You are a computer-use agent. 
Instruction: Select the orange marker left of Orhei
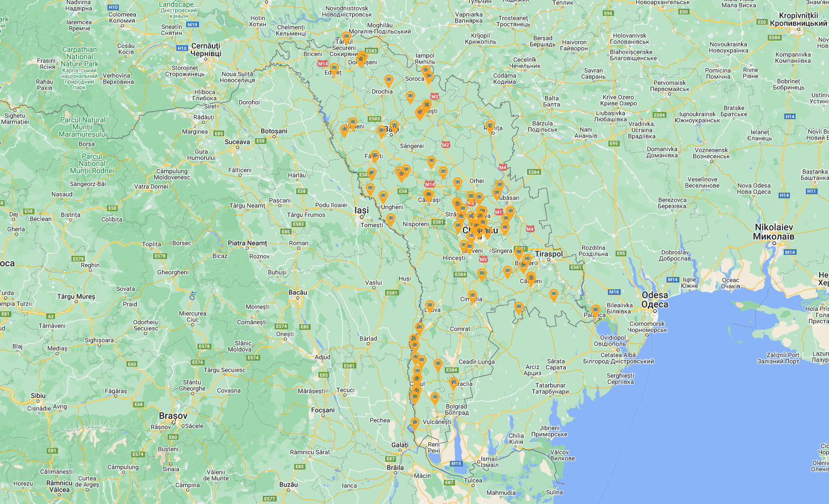458,183
